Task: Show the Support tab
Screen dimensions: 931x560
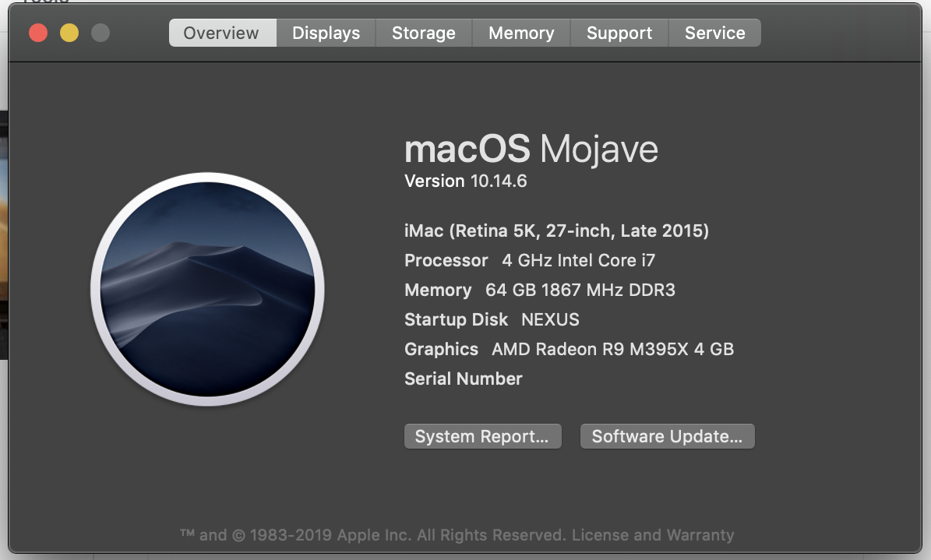Action: [x=619, y=33]
